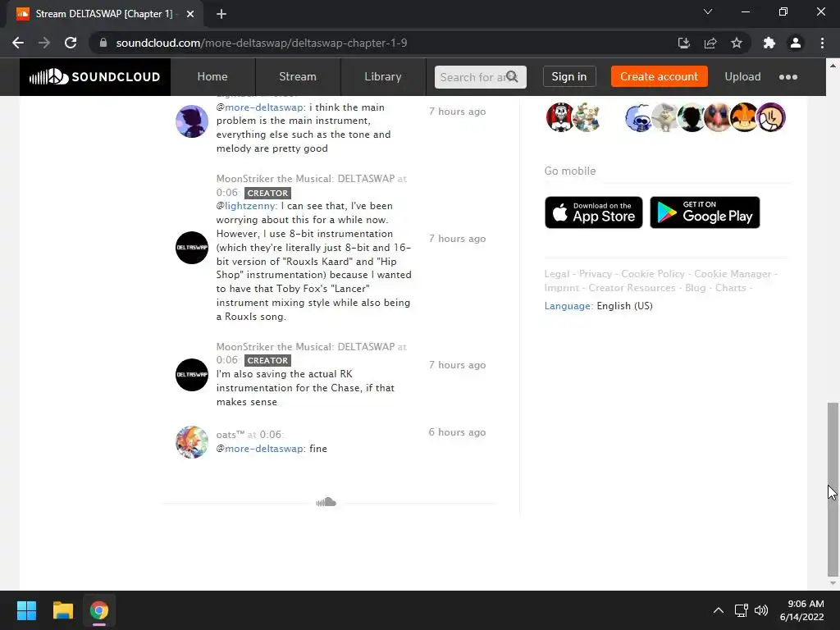Show hidden system tray icons

pyautogui.click(x=719, y=610)
